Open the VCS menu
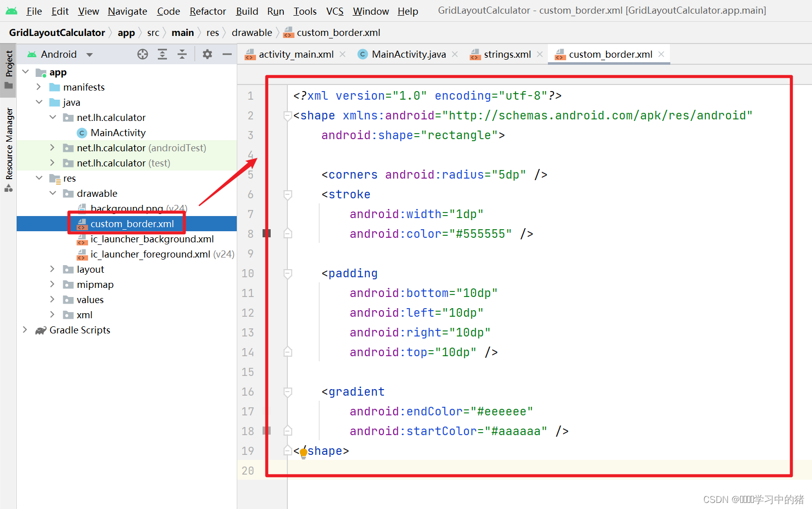Image resolution: width=812 pixels, height=509 pixels. coord(335,11)
